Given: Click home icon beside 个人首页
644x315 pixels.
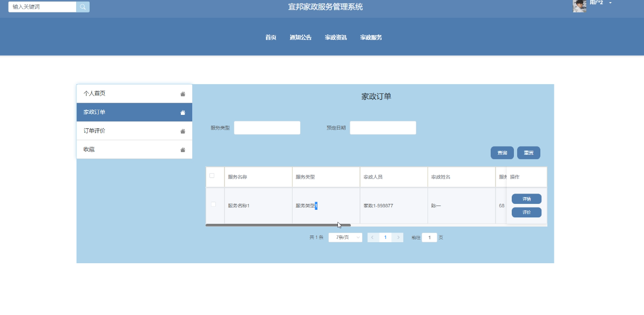Looking at the screenshot, I should pos(183,94).
